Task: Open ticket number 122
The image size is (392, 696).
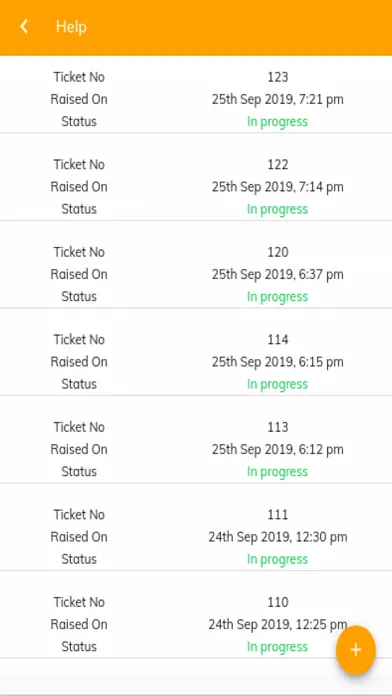Action: (196, 187)
